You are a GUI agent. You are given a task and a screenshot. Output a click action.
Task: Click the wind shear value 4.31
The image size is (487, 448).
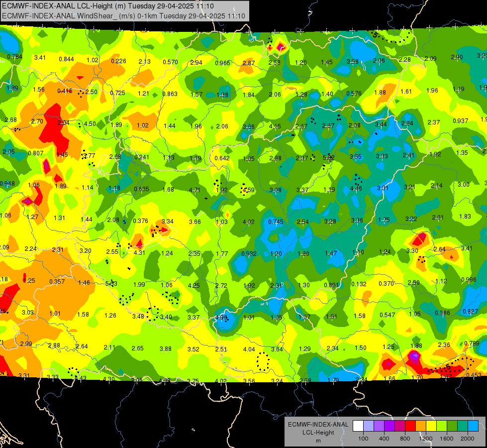click(139, 253)
